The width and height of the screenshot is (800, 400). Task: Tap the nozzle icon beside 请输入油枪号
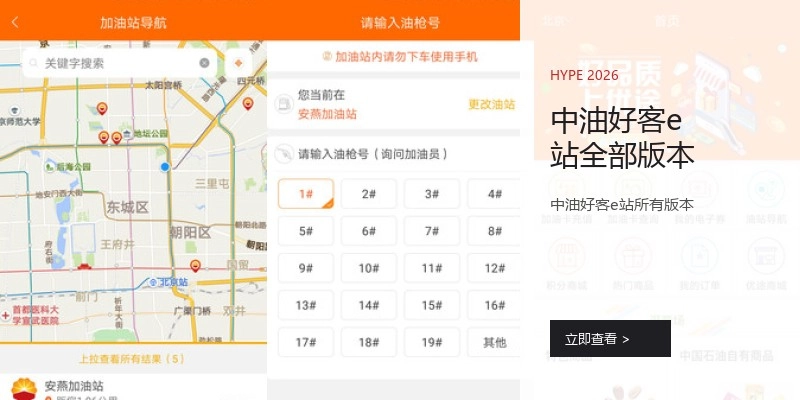(x=284, y=154)
